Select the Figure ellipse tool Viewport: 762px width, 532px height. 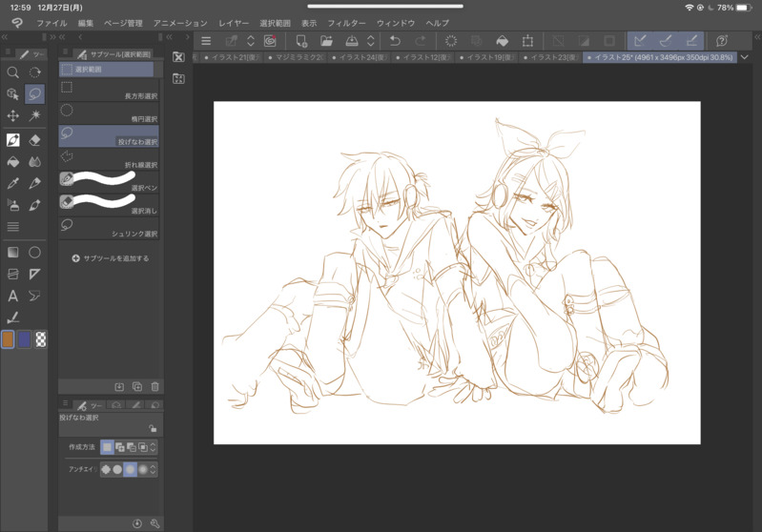(34, 252)
